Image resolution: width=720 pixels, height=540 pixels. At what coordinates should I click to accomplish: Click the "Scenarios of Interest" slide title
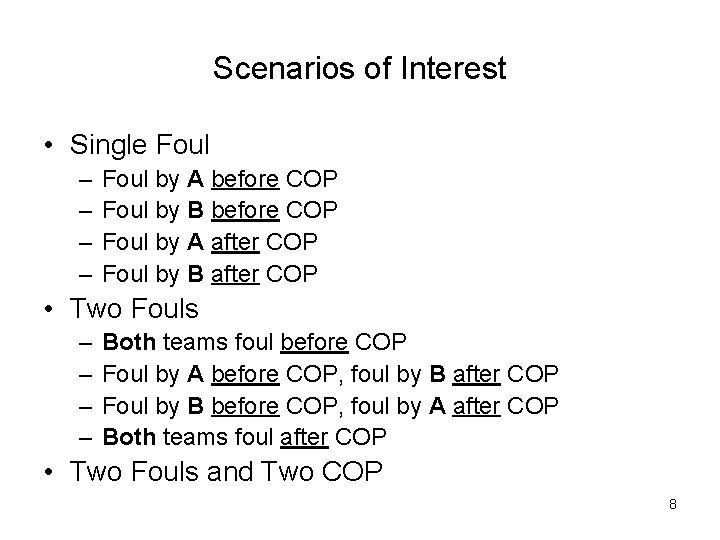360,69
